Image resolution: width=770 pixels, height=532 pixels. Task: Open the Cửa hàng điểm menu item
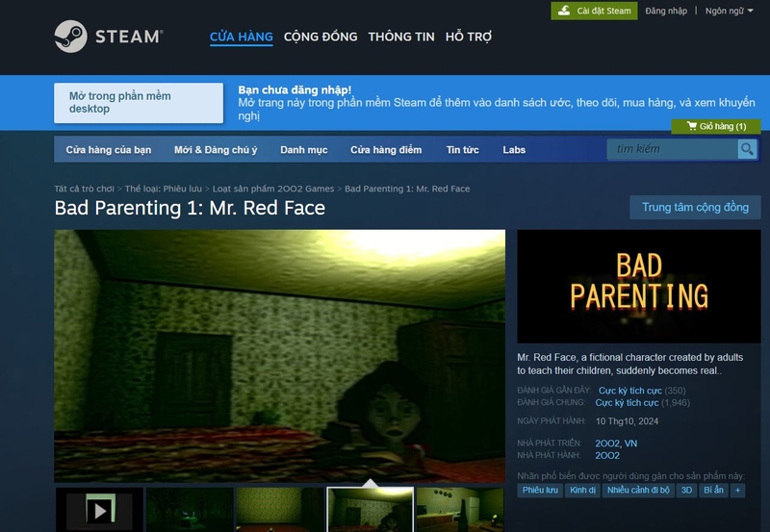click(x=386, y=150)
